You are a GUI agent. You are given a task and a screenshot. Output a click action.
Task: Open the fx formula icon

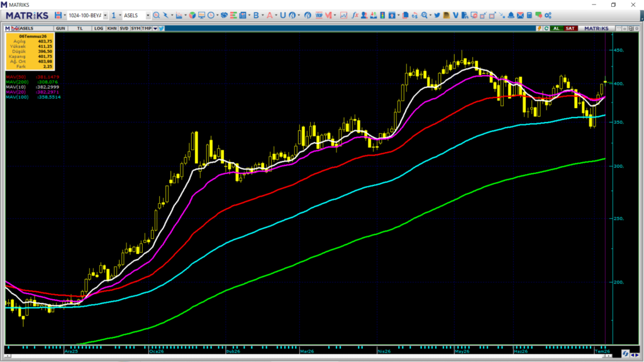pos(355,15)
